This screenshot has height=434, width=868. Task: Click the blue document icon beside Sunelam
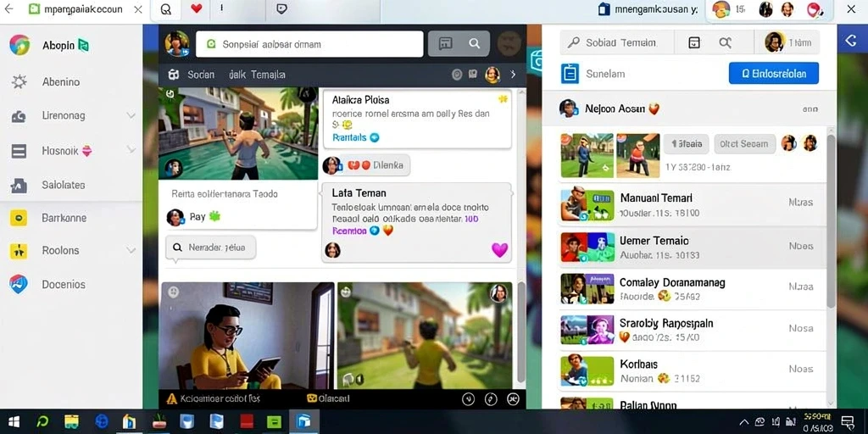[570, 73]
